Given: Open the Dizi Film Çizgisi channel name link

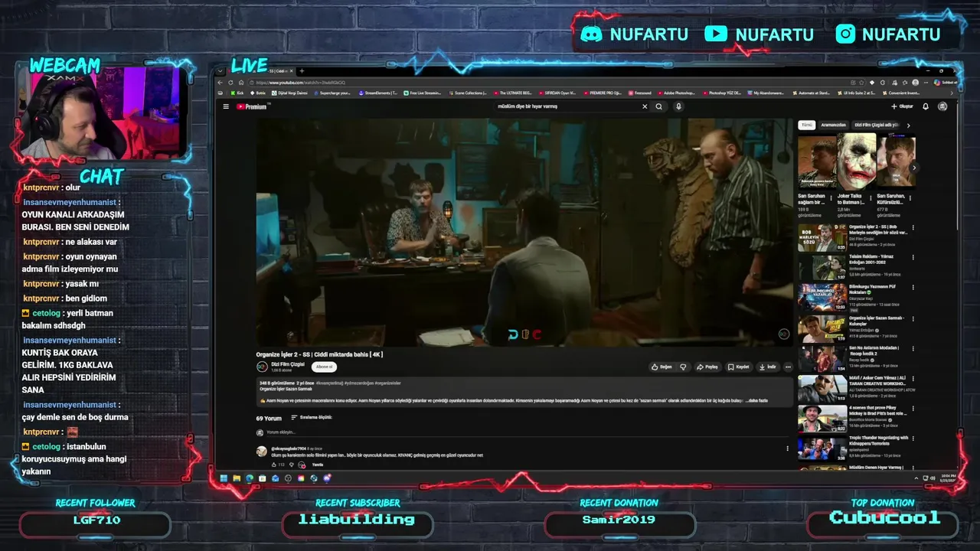Looking at the screenshot, I should [288, 364].
